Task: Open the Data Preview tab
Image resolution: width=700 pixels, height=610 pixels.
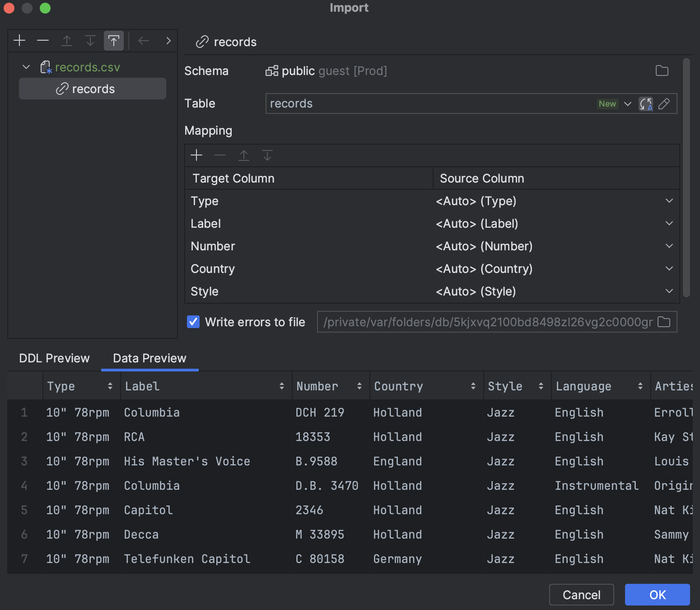Action: (x=149, y=358)
